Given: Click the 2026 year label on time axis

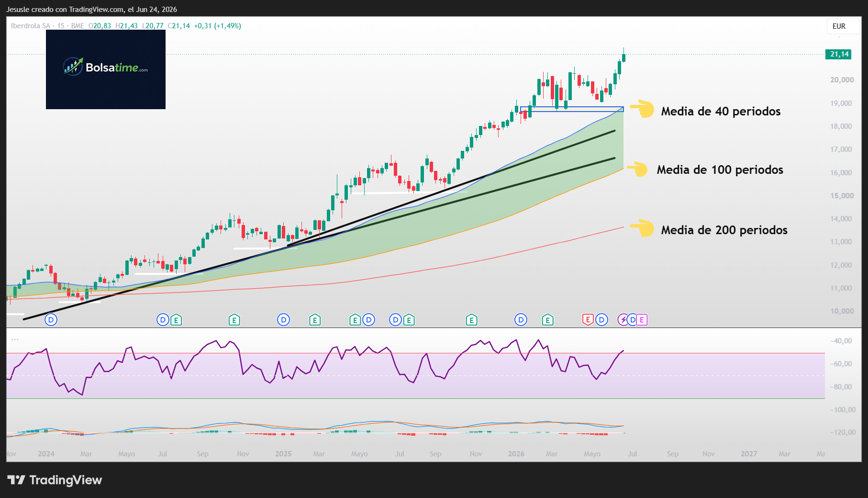Looking at the screenshot, I should pyautogui.click(x=516, y=454).
